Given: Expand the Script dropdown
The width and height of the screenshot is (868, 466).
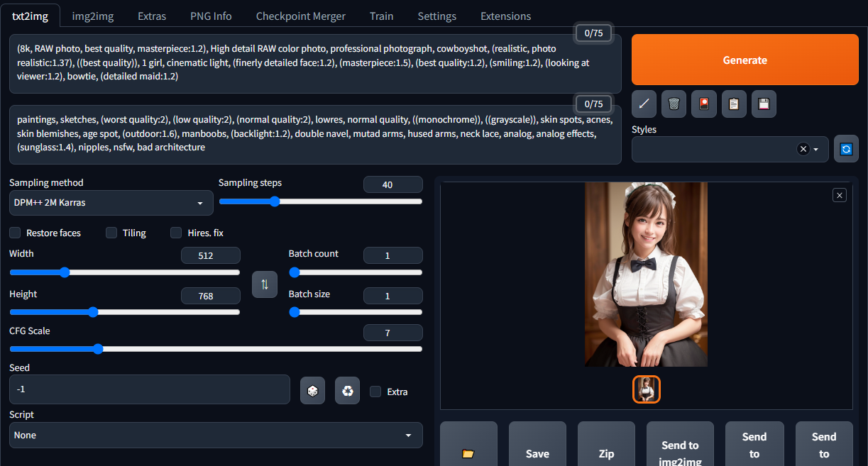Looking at the screenshot, I should click(x=216, y=435).
